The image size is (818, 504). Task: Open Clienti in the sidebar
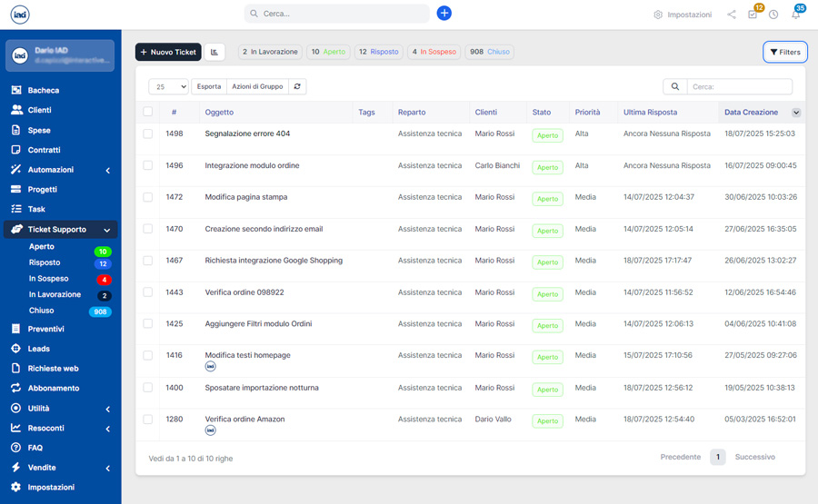coord(40,110)
